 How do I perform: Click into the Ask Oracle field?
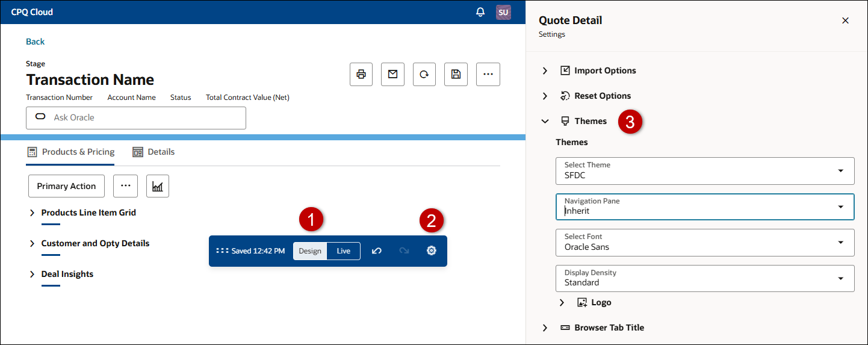136,117
